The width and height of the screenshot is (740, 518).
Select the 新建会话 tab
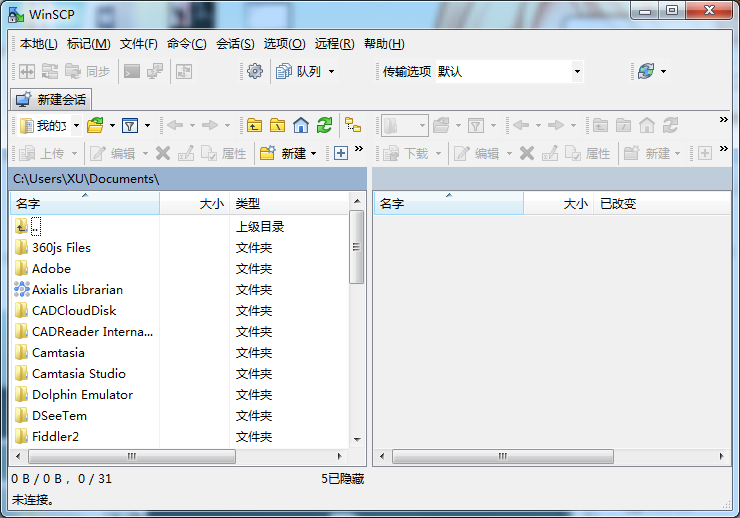tap(52, 99)
